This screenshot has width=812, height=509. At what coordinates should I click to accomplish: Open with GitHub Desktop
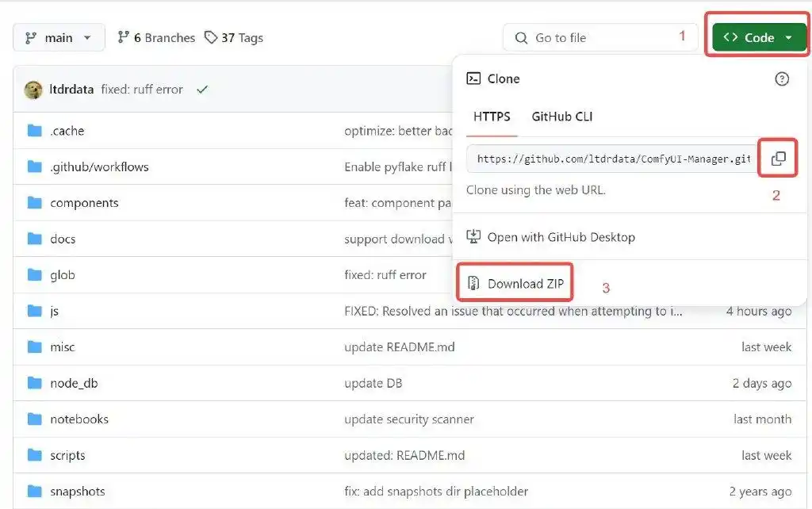[561, 237]
